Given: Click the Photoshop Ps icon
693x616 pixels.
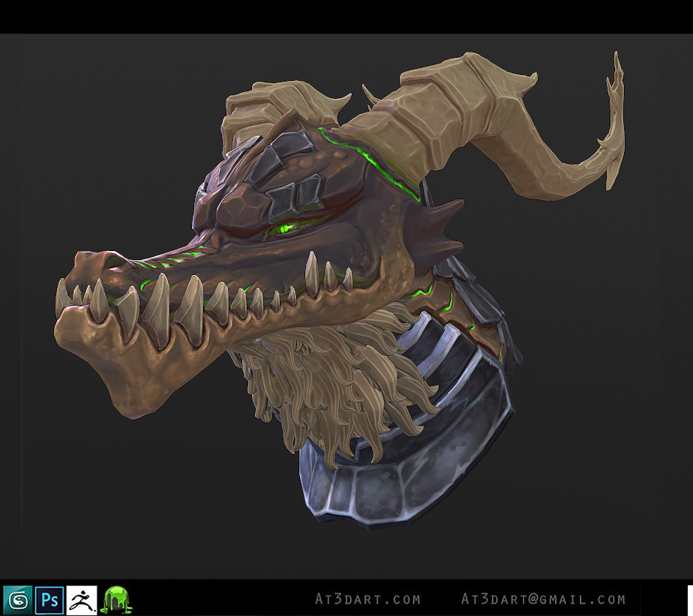Looking at the screenshot, I should [x=49, y=600].
